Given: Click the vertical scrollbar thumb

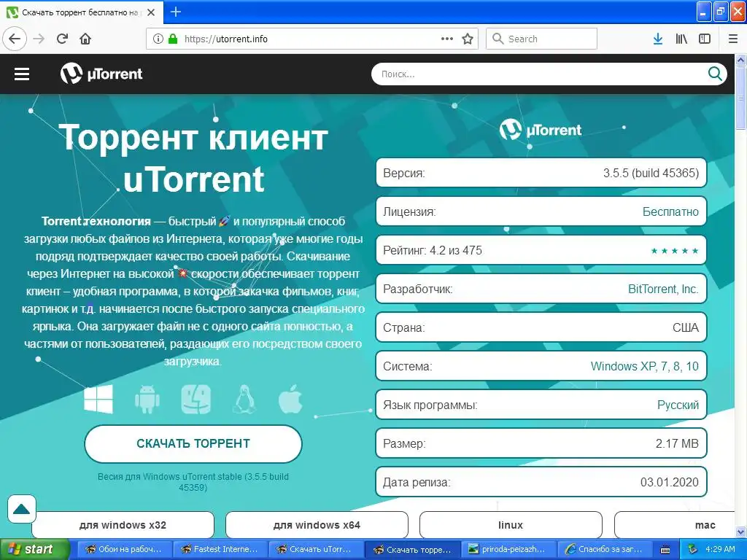Looking at the screenshot, I should click(x=740, y=98).
